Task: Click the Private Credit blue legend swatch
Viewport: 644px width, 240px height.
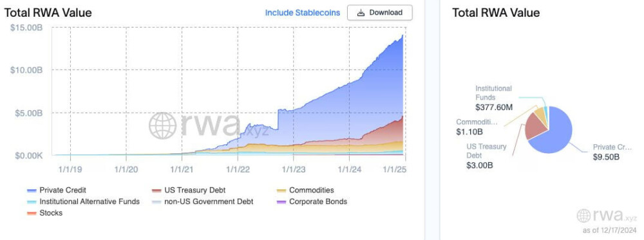Action: 32,190
